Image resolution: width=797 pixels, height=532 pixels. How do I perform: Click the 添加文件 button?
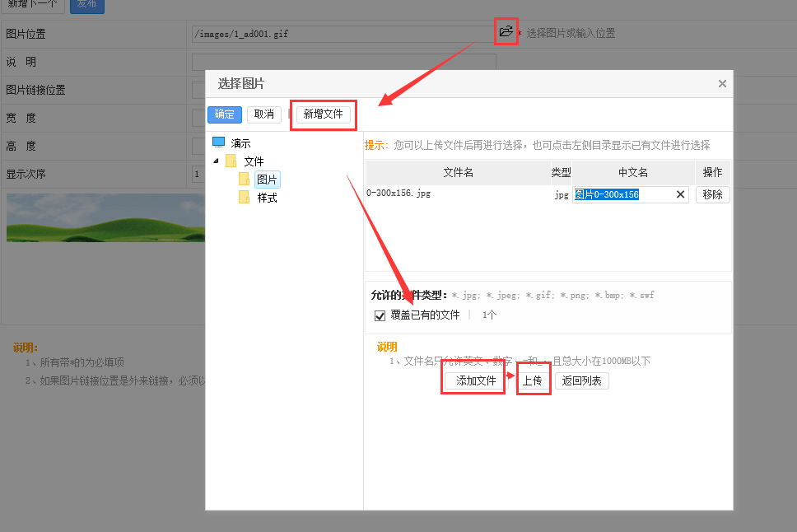click(x=476, y=381)
